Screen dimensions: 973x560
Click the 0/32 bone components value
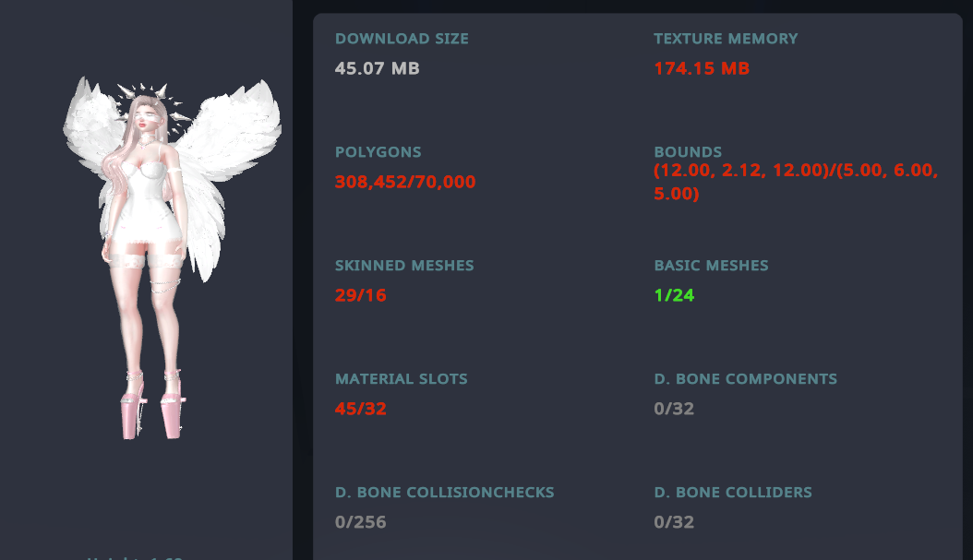coord(674,409)
